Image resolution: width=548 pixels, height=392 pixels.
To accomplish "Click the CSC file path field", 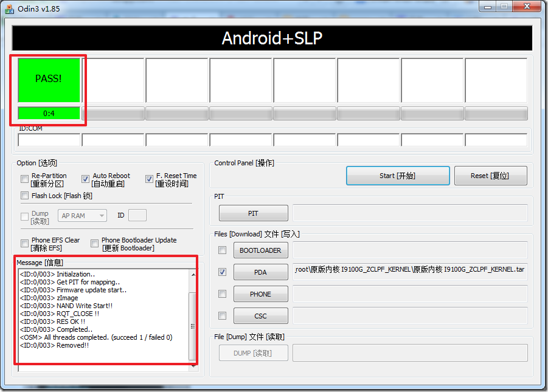I will [411, 316].
